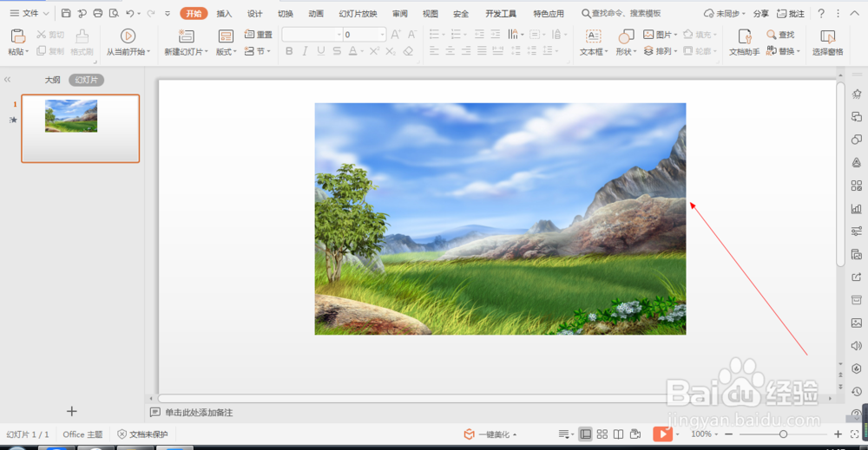Image resolution: width=868 pixels, height=450 pixels.
Task: Open the Document Assistant (文档助手)
Action: tap(744, 42)
